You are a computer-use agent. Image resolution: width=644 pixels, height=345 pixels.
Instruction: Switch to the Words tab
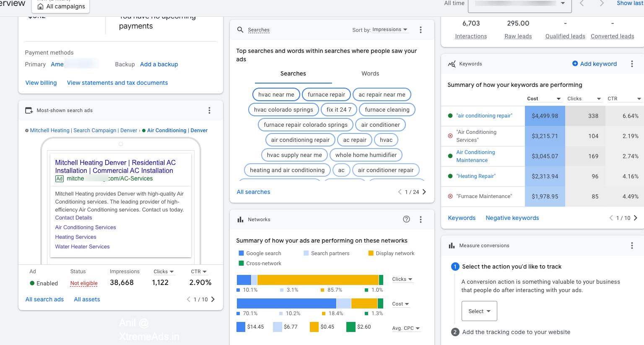click(370, 73)
